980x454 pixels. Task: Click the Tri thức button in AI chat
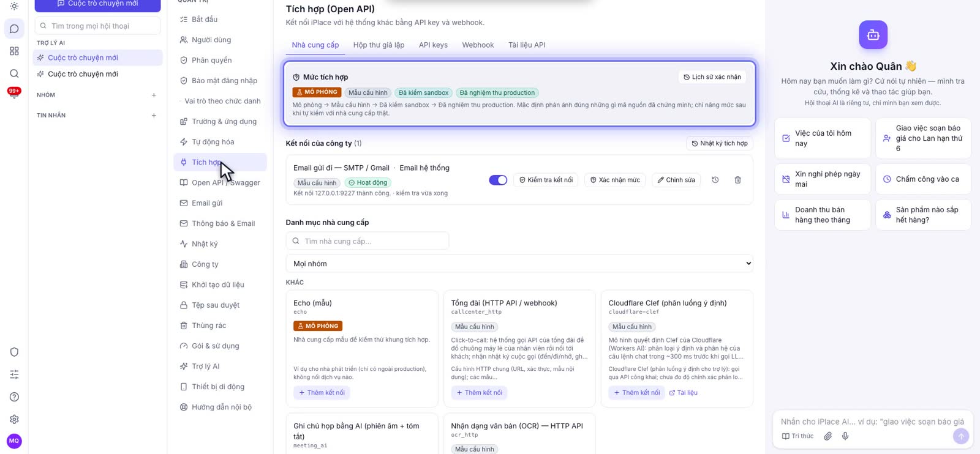(x=797, y=436)
